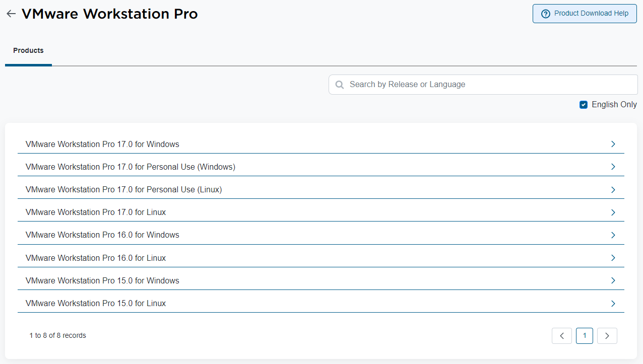Screen dimensions: 643x364
Task: Switch to the Products tab
Action: pos(28,50)
